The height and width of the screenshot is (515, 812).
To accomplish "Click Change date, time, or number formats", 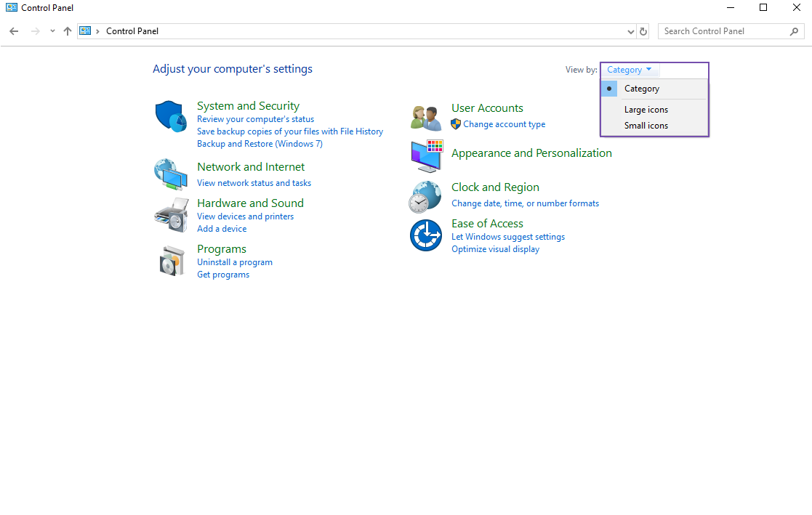I will [525, 203].
